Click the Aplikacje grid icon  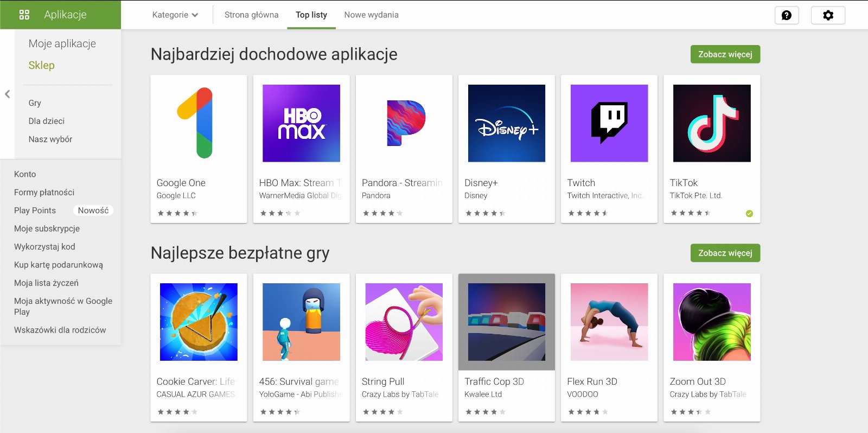click(x=24, y=15)
